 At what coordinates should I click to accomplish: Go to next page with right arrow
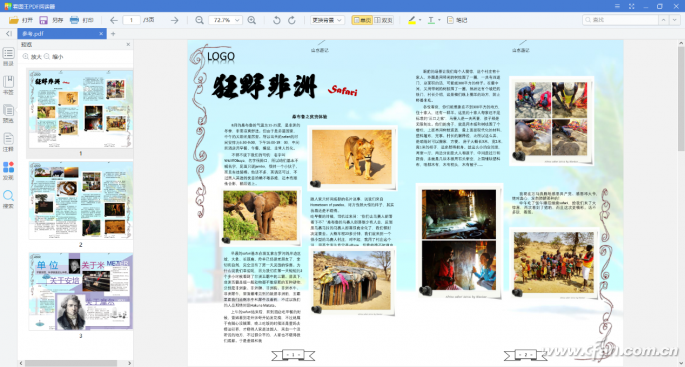point(174,20)
